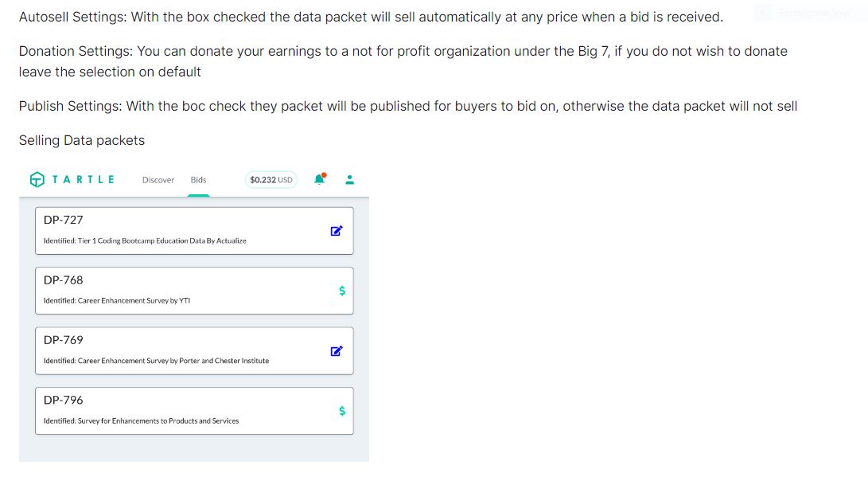The height and width of the screenshot is (477, 868).
Task: Click the $0.232 USD balance button
Action: click(x=271, y=180)
